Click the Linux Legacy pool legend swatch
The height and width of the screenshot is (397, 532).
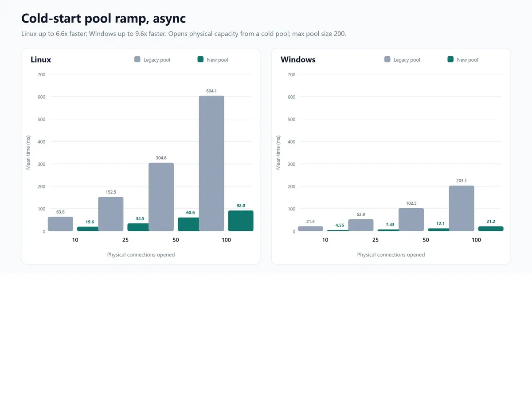coord(137,59)
